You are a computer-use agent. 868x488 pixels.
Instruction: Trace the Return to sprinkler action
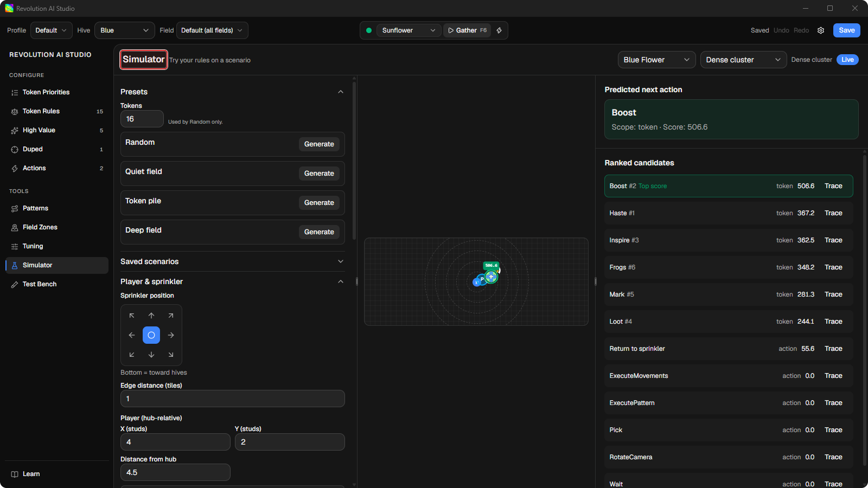tap(833, 349)
